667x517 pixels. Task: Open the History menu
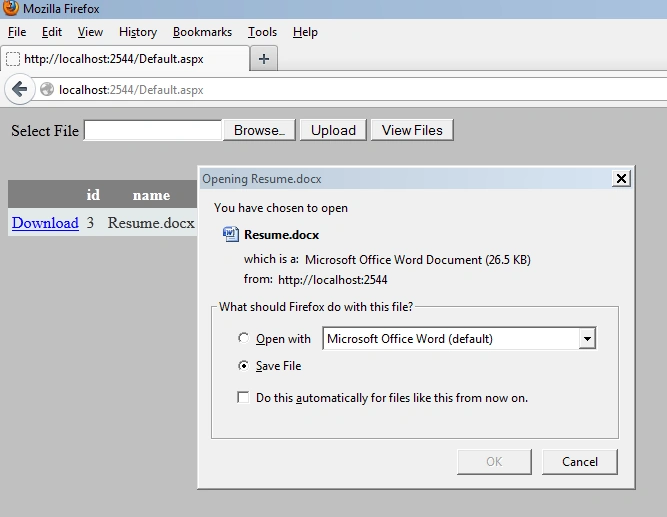pos(138,32)
